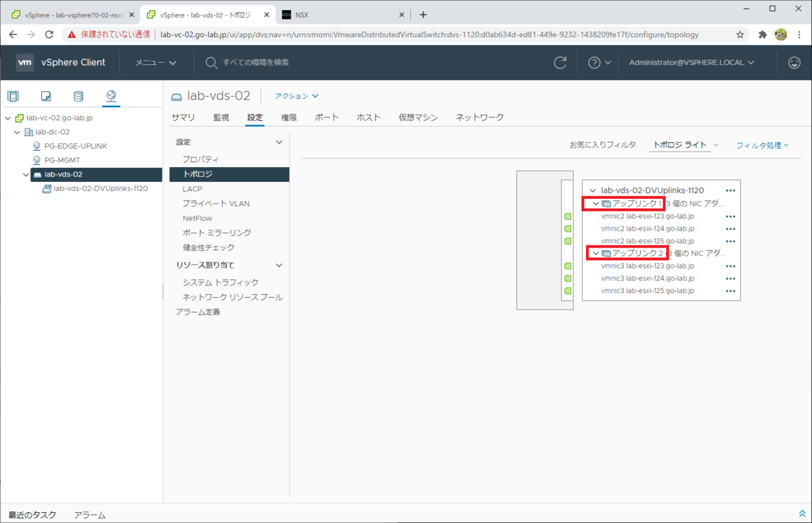The height and width of the screenshot is (523, 812).
Task: Open プロパティ settings page
Action: tap(200, 159)
